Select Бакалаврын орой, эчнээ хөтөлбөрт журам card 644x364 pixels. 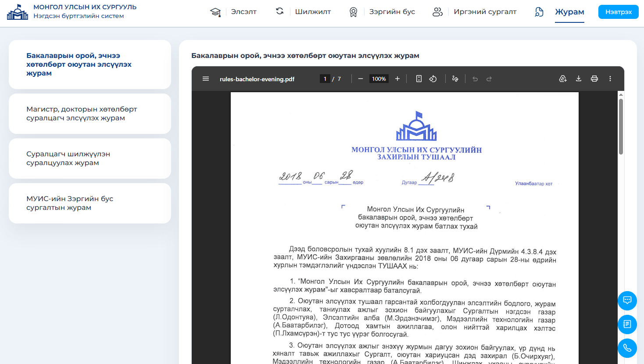point(90,65)
